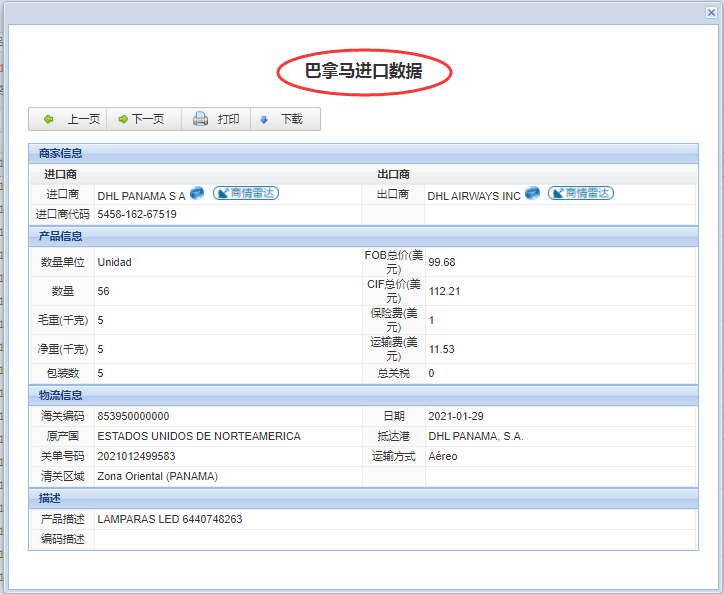Click the 描述 section header

[x=50, y=498]
